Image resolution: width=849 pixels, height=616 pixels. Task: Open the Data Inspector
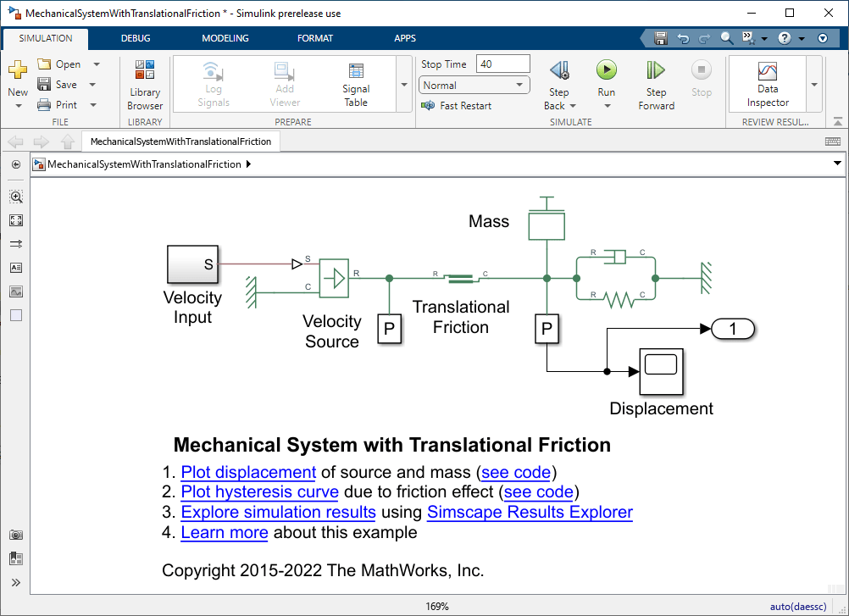coord(768,83)
